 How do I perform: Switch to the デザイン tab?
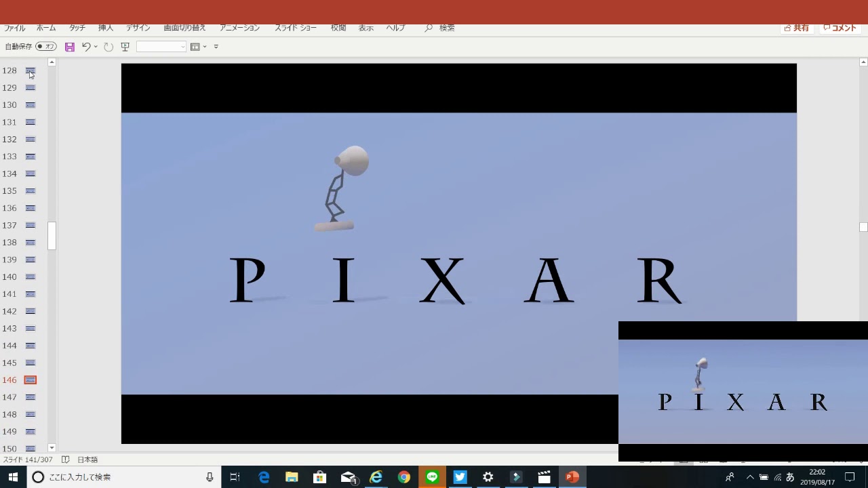click(138, 28)
